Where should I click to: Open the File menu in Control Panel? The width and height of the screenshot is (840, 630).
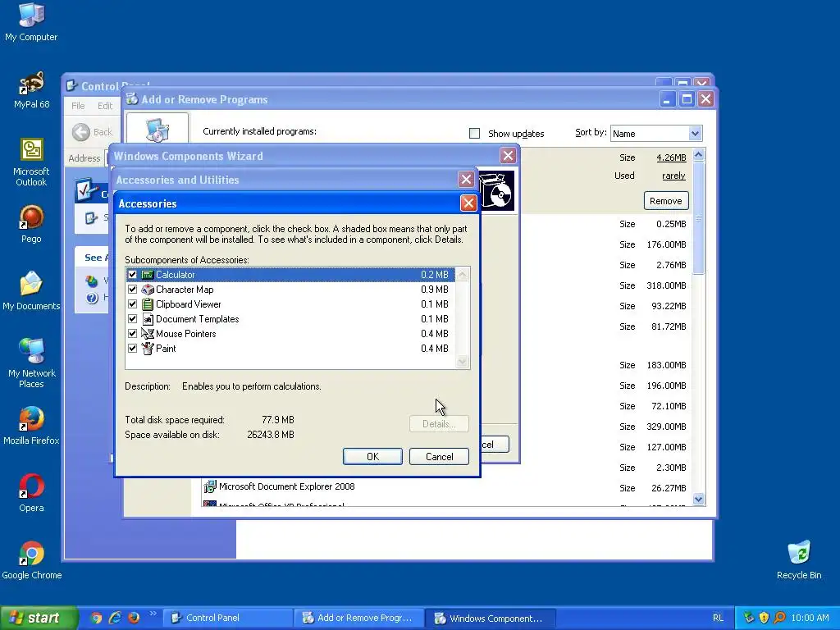coord(78,106)
